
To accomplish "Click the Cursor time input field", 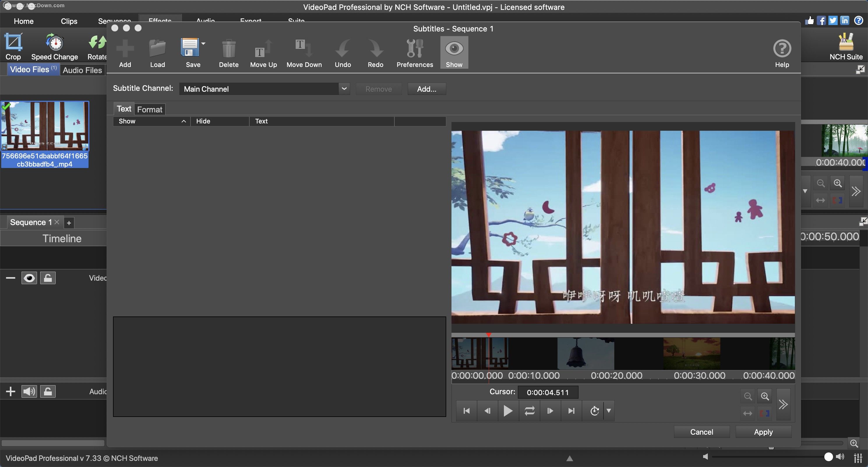I will (x=548, y=392).
